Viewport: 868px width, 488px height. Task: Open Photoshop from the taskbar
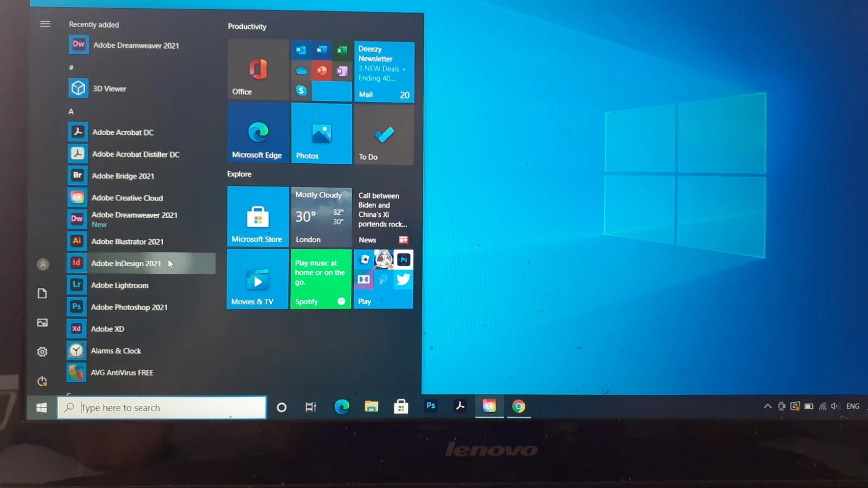[431, 406]
